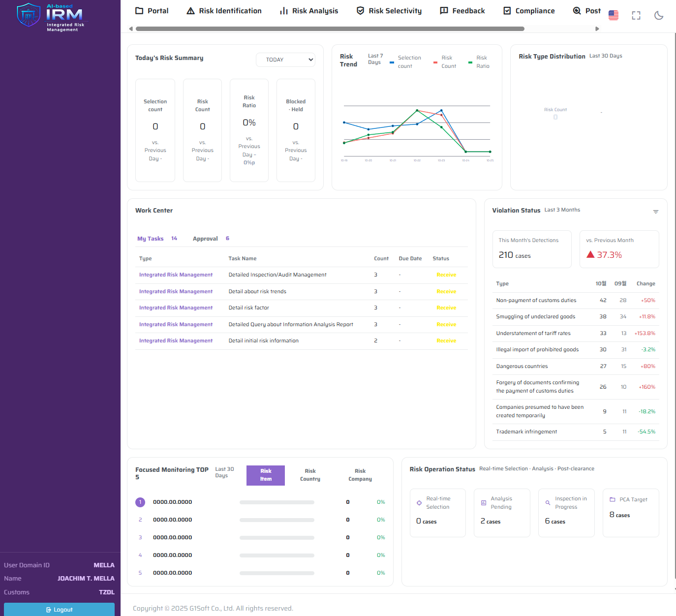Click the Non-payment of customs duties row
Screen dimensions: 676x616
(576, 301)
